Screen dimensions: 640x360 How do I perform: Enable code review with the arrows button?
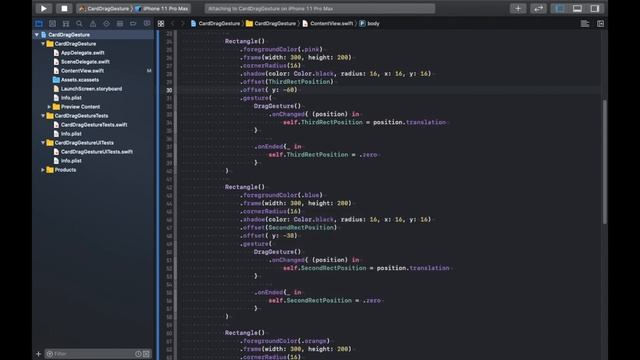pyautogui.click(x=538, y=9)
